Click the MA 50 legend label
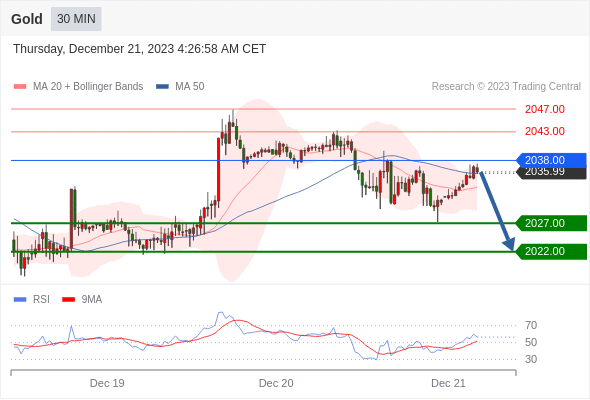Viewport: 590px width, 400px height. tap(190, 87)
